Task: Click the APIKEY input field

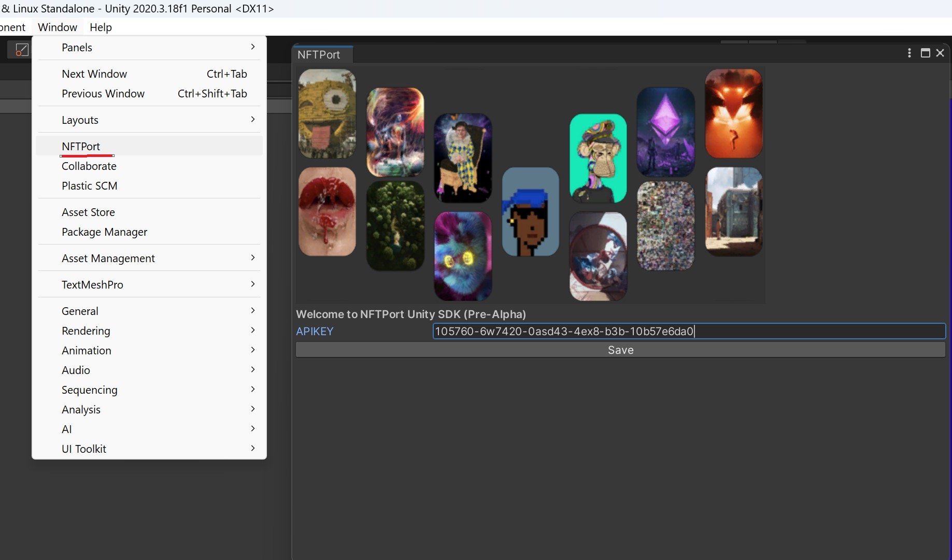Action: (689, 331)
